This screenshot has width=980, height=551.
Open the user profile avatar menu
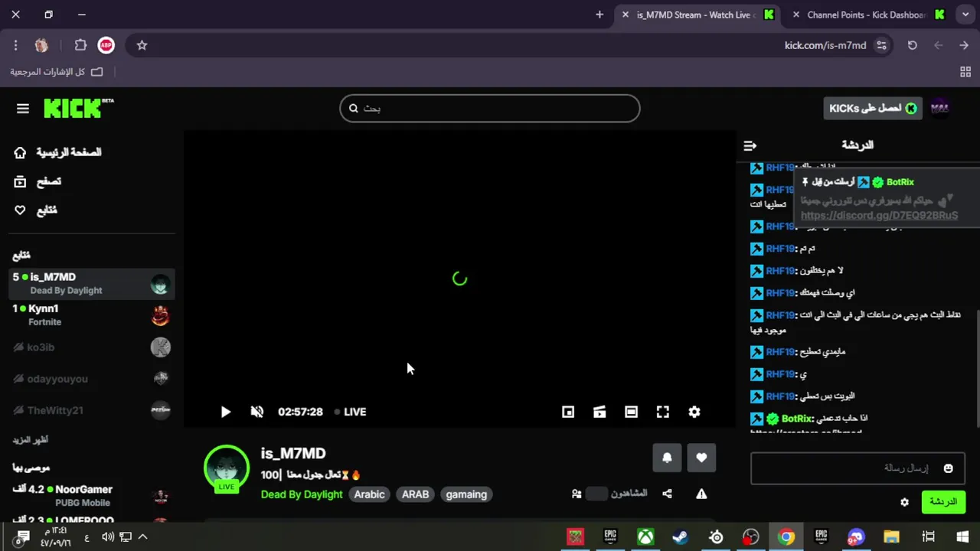click(x=939, y=109)
